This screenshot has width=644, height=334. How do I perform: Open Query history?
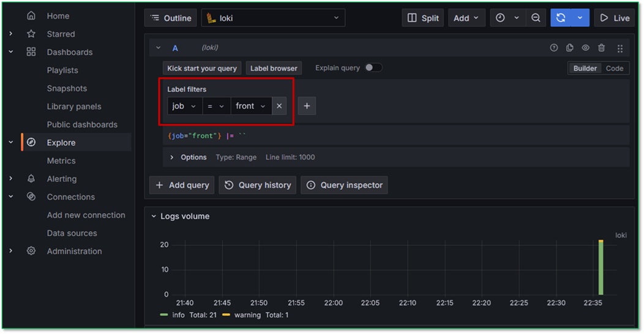(258, 185)
